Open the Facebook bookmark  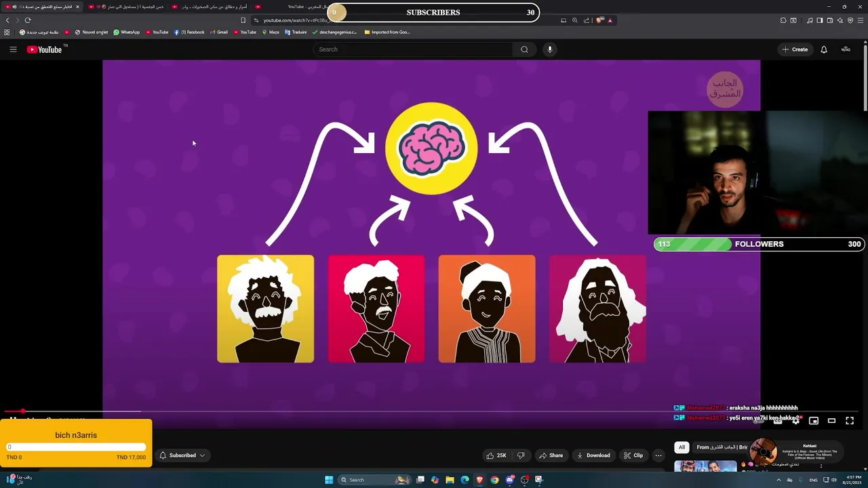[189, 32]
